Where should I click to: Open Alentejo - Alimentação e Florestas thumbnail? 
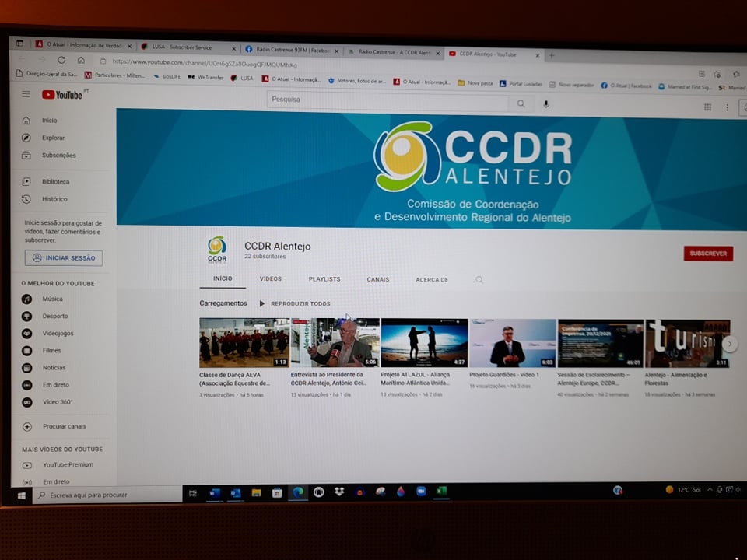click(x=687, y=344)
